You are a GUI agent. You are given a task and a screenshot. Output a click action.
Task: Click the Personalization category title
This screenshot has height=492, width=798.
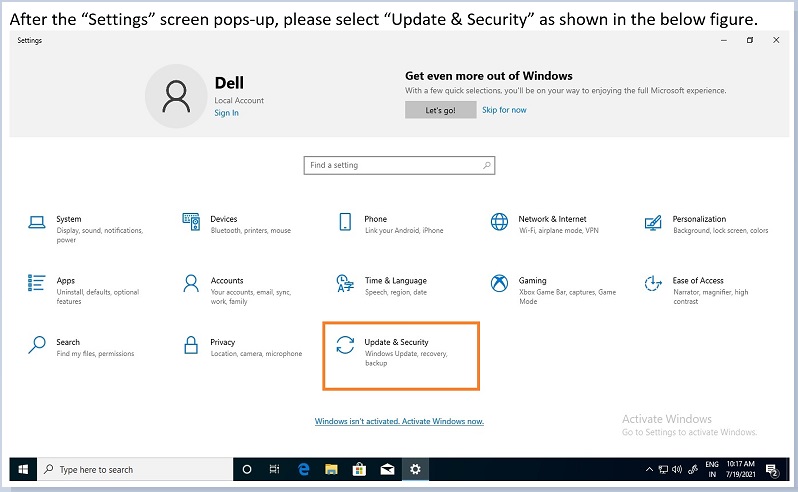coord(699,219)
